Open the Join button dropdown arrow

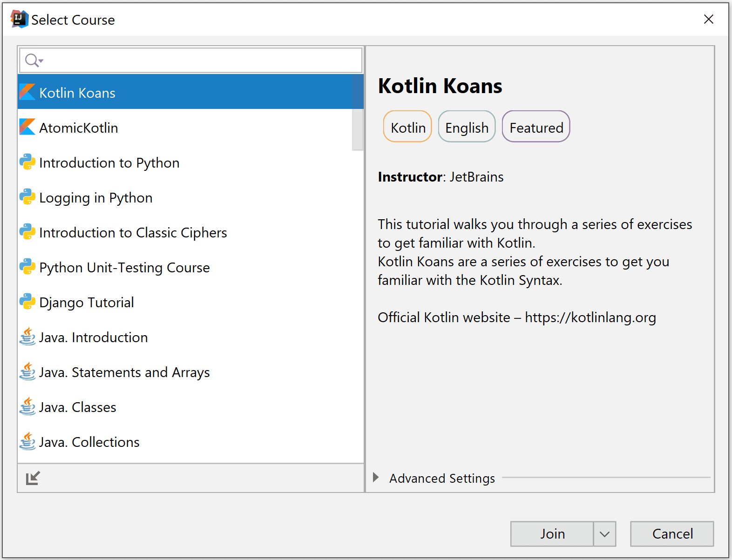(x=604, y=534)
